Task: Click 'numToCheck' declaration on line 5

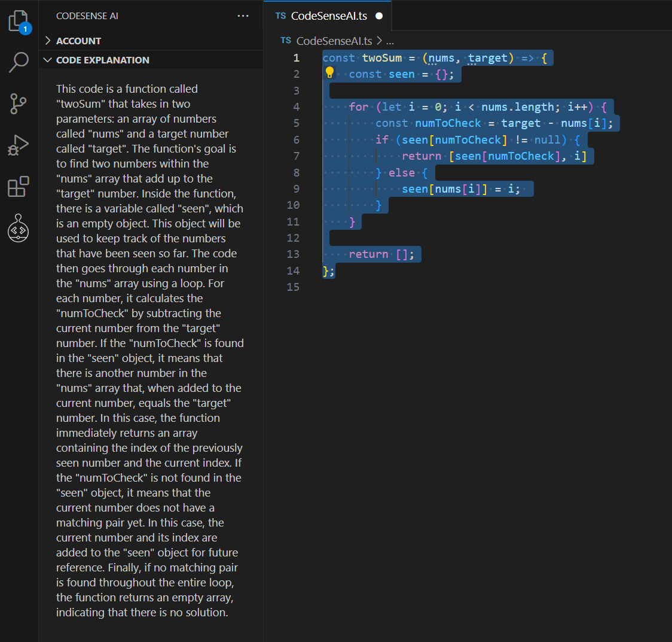Action: (x=448, y=123)
